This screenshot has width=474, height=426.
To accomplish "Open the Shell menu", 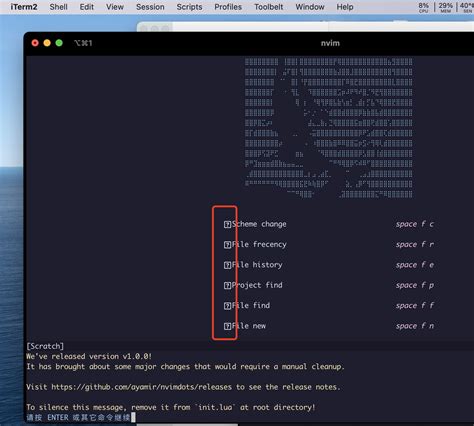I will pyautogui.click(x=58, y=7).
